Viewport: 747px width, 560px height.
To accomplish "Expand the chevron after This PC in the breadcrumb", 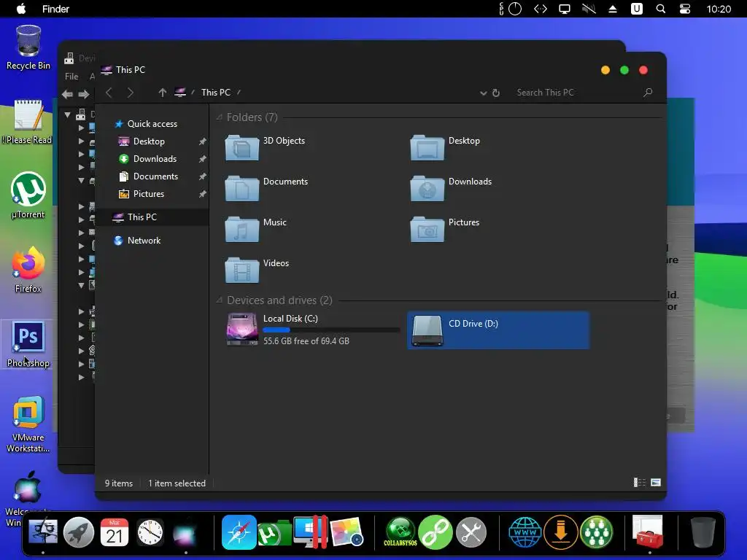I will pyautogui.click(x=239, y=93).
